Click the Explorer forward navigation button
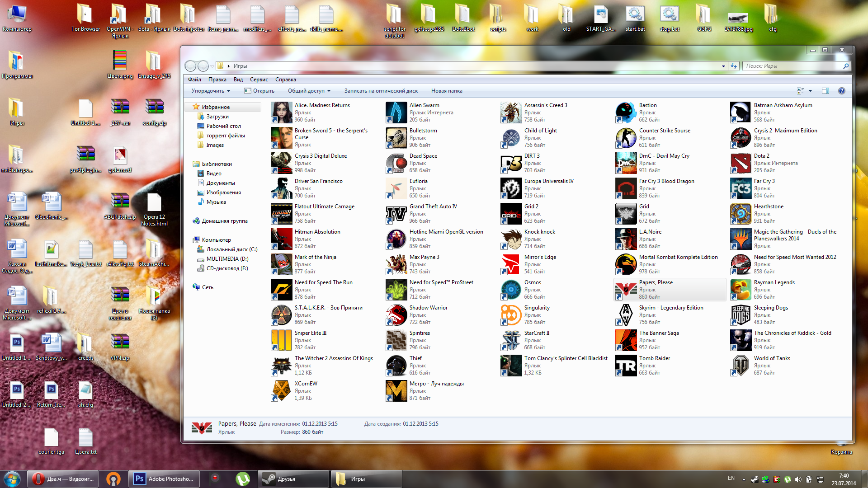Image resolution: width=868 pixels, height=488 pixels. pos(203,66)
